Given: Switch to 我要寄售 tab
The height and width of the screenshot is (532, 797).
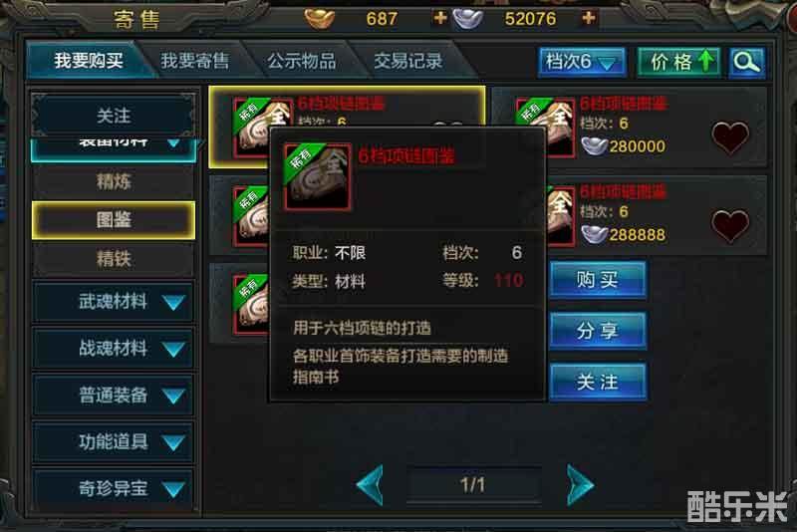Looking at the screenshot, I should tap(195, 61).
